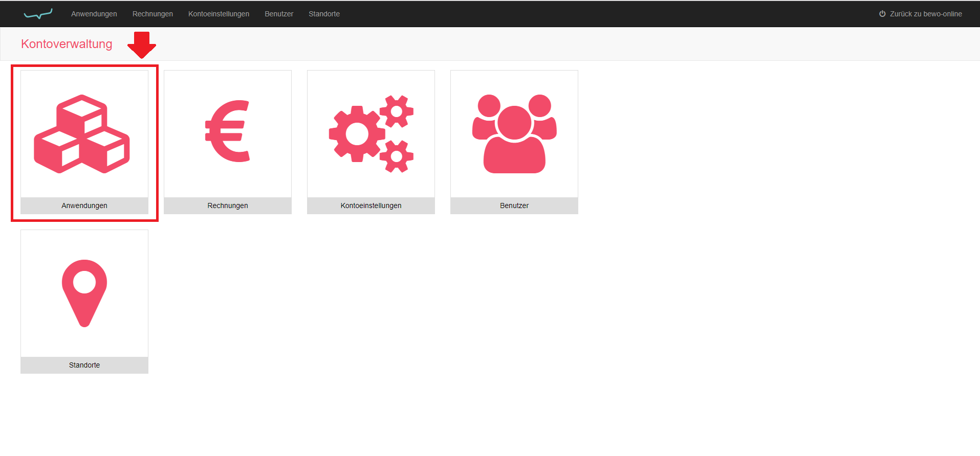Go to Rechnungen in the top navigation
This screenshot has width=980, height=456.
point(153,14)
